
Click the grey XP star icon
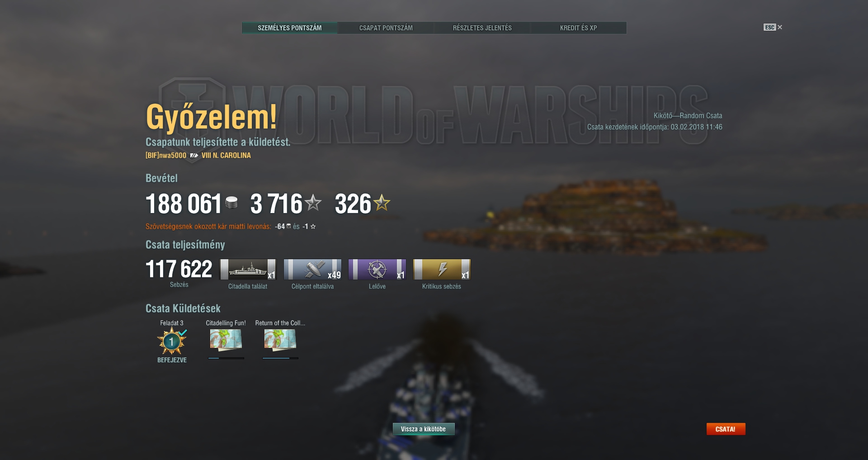pos(313,203)
